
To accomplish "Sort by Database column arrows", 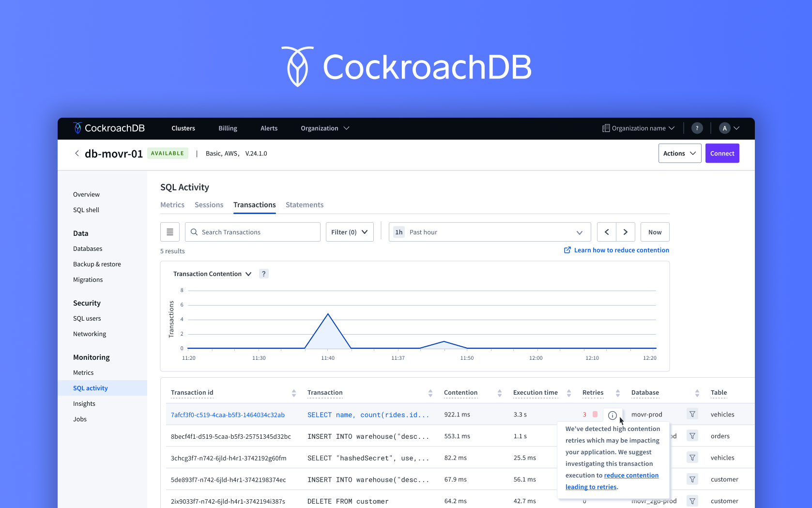I will point(697,393).
